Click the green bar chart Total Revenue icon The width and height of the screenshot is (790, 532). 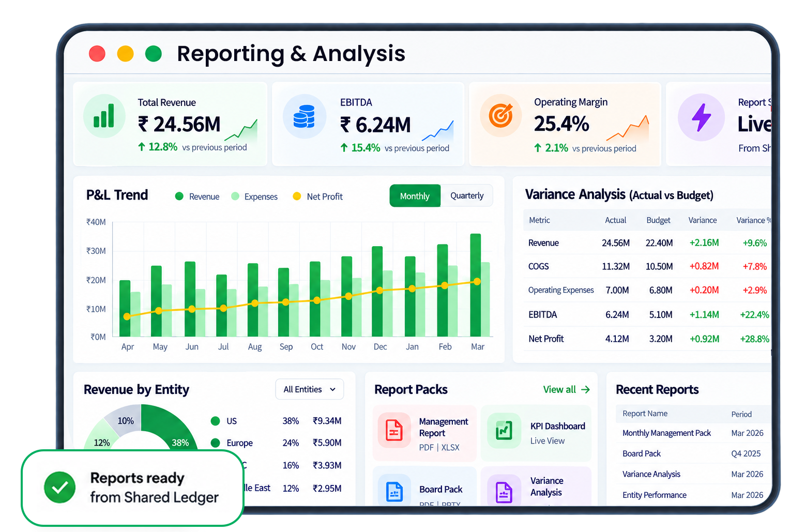pyautogui.click(x=104, y=116)
